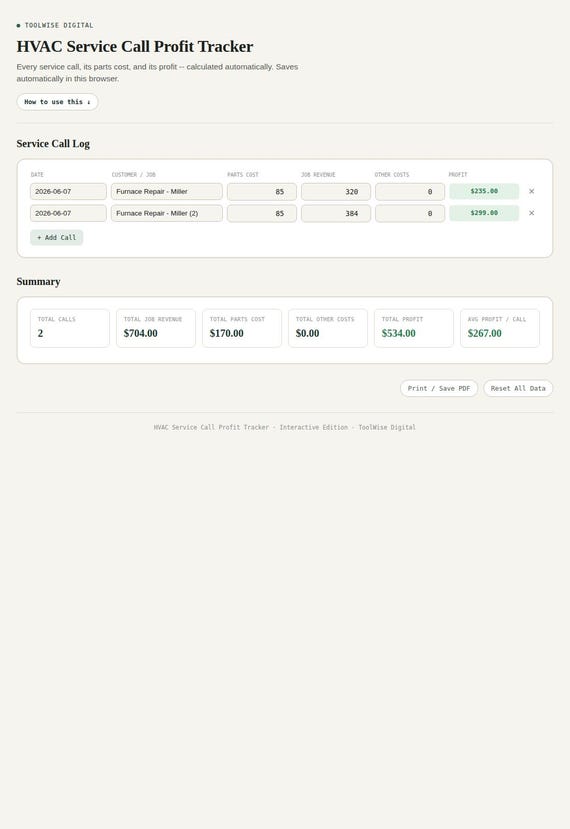This screenshot has height=829, width=570.
Task: Delete the first Furnace Repair - Miller row
Action: tap(531, 191)
